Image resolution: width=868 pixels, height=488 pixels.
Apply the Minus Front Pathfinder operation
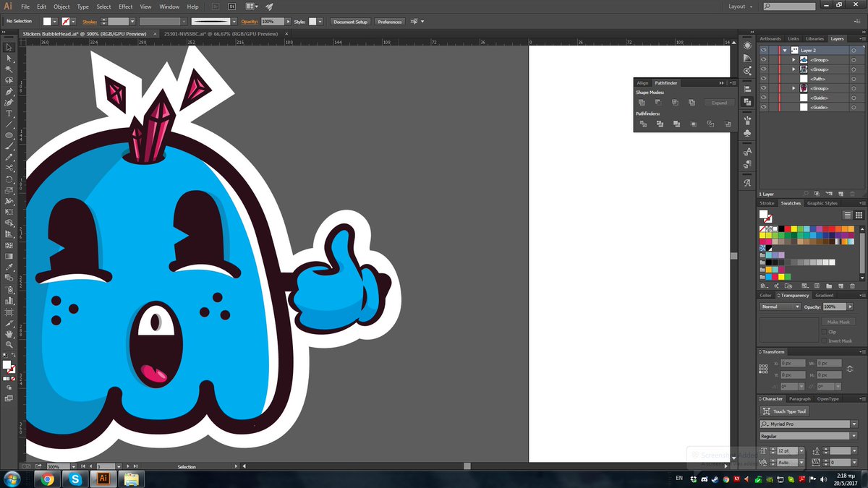coord(659,102)
